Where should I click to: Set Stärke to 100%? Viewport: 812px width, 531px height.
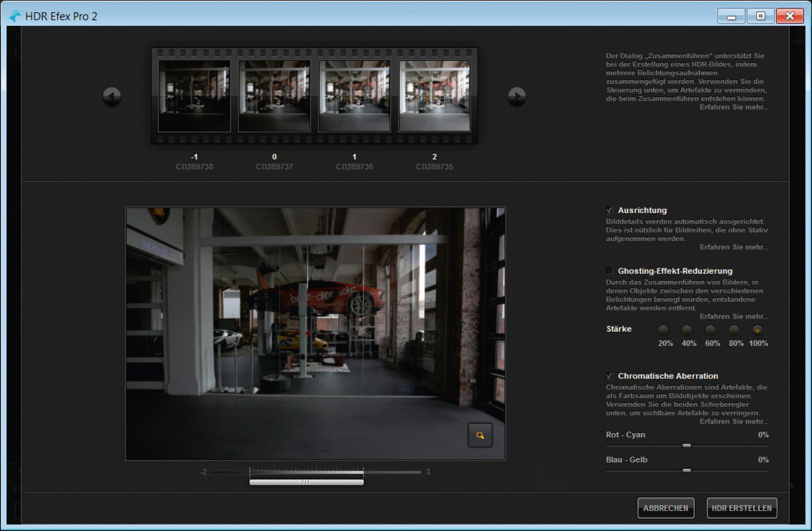[757, 330]
